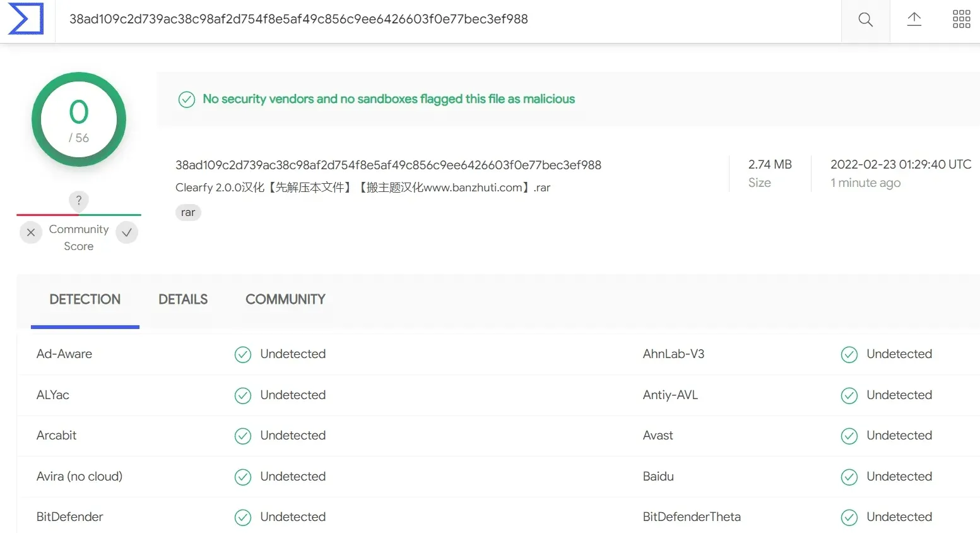
Task: Open the upload file icon
Action: tap(914, 20)
